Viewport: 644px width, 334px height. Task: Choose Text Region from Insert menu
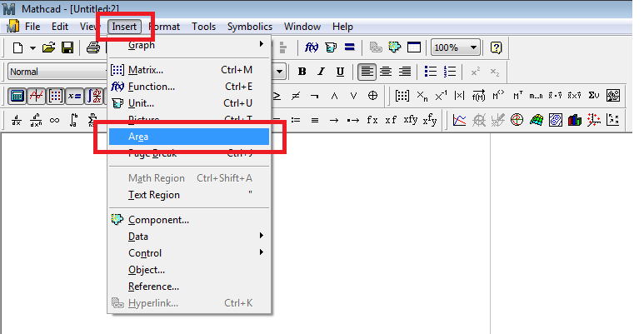click(189, 195)
